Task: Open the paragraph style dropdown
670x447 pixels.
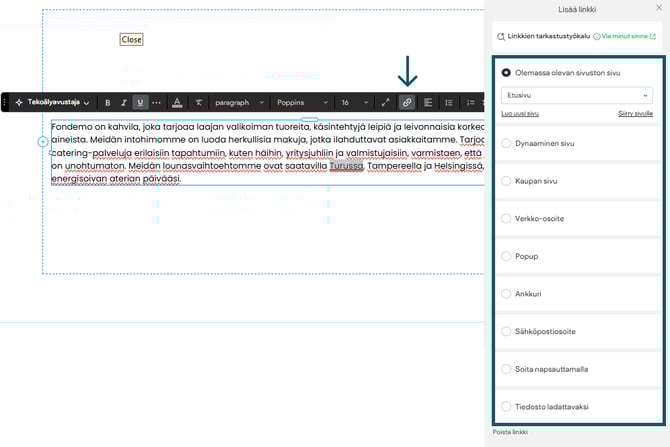Action: [239, 102]
